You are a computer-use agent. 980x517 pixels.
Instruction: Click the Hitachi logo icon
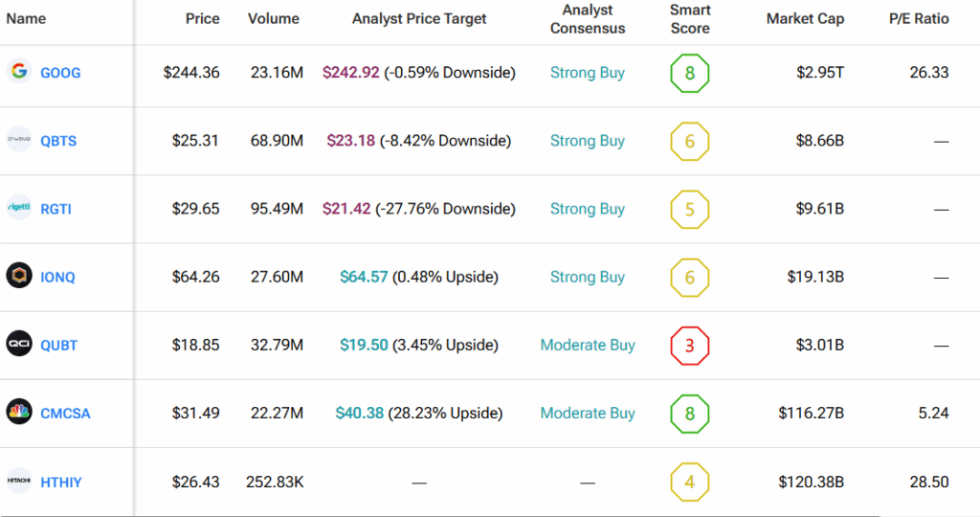click(x=19, y=482)
